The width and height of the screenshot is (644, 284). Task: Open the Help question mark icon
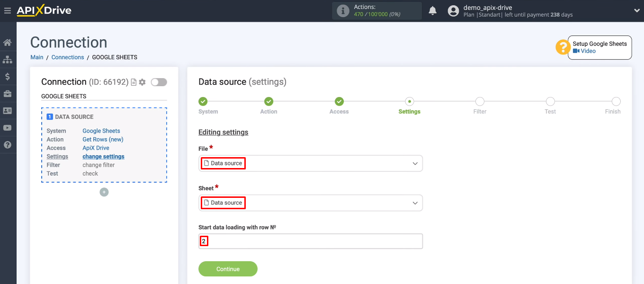click(x=8, y=144)
